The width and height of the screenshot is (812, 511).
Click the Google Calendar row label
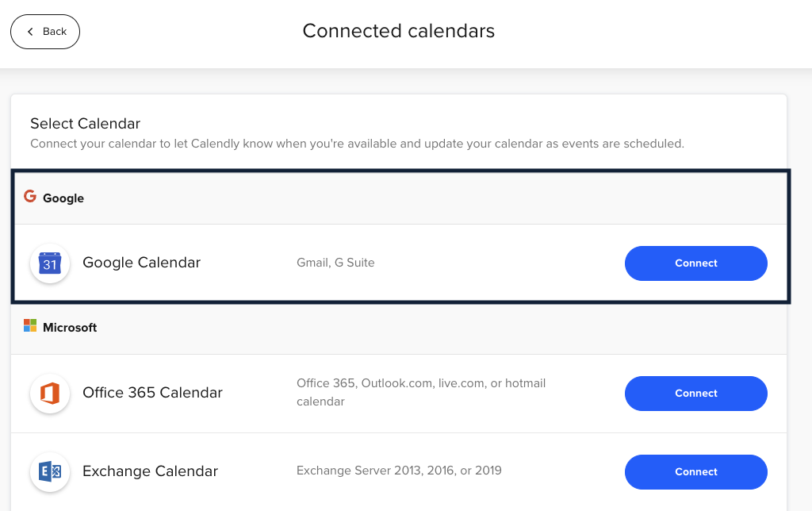(141, 263)
